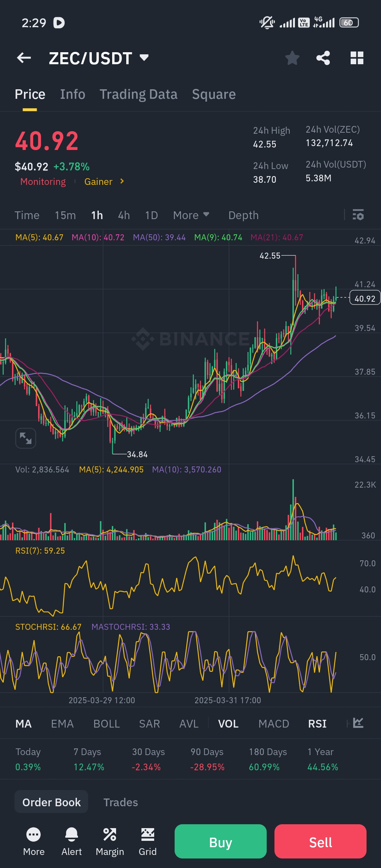Screen dimensions: 381x868
Task: Tap the STOCHRSI: 66.67 label
Action: pyautogui.click(x=48, y=627)
